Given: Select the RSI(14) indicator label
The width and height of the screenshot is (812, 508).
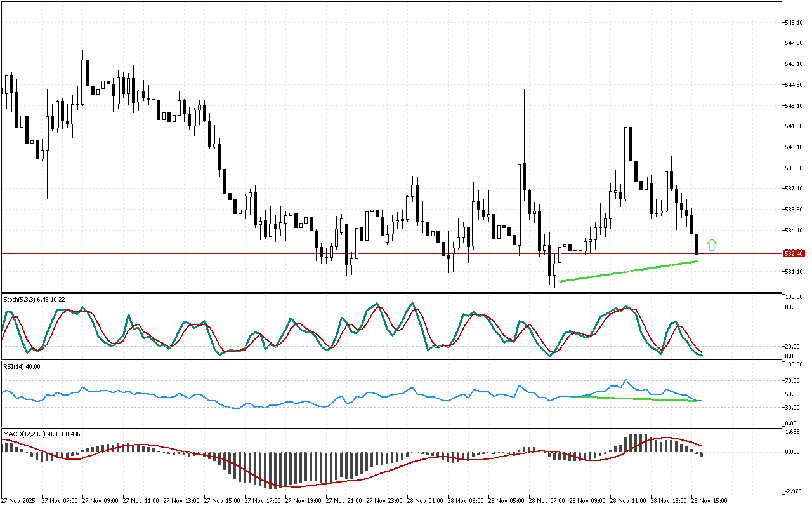Looking at the screenshot, I should (x=22, y=366).
